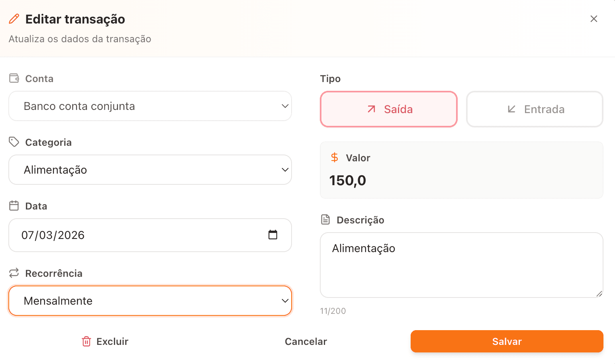Click the recurrence arrows icon beside Recorrência
Image resolution: width=615 pixels, height=364 pixels.
tap(14, 273)
